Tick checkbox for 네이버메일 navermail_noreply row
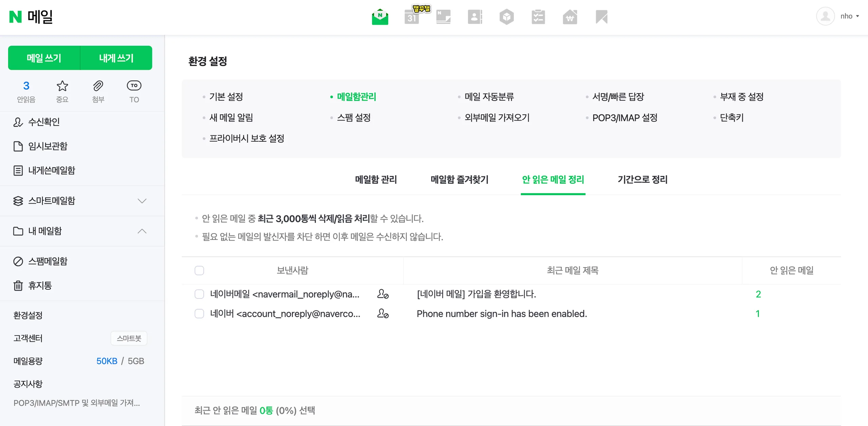This screenshot has height=426, width=868. tap(199, 294)
